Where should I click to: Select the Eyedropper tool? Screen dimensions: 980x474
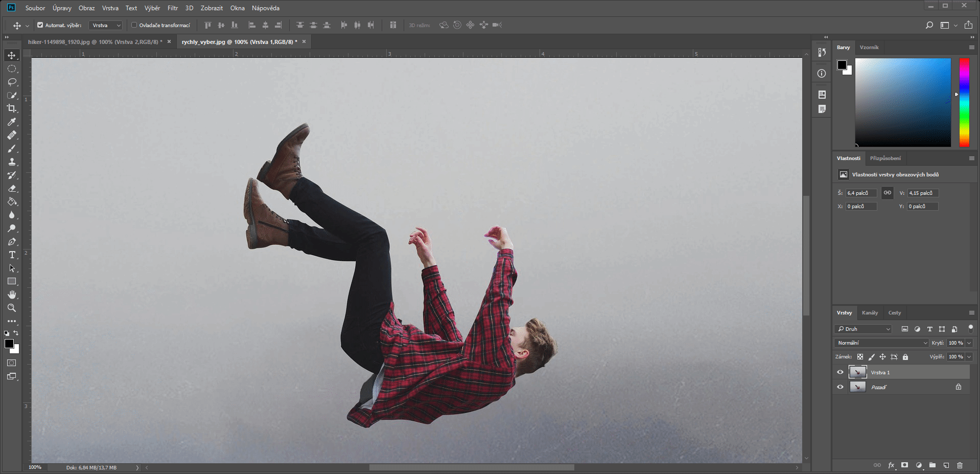click(x=12, y=122)
